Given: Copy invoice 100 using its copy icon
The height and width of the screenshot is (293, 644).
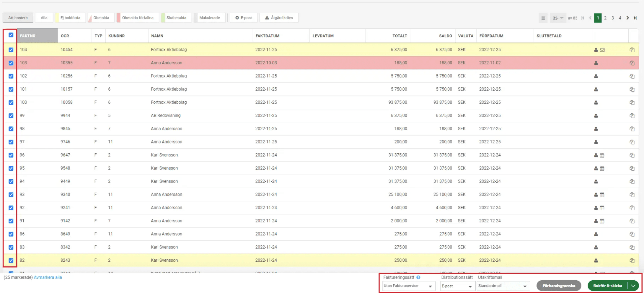Looking at the screenshot, I should point(632,102).
